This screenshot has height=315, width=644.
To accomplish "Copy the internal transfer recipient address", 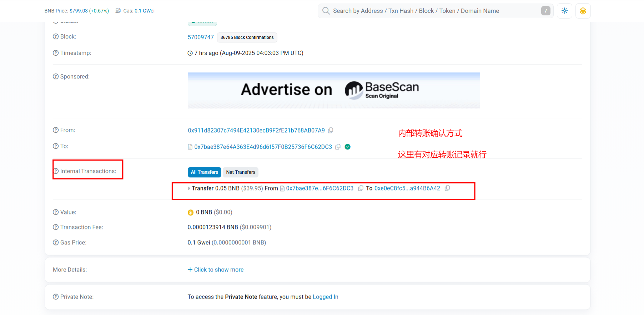I will click(x=447, y=188).
